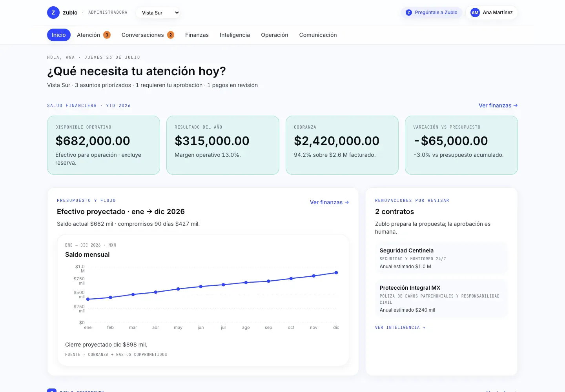Click the $315,000.00 amount

(x=212, y=141)
